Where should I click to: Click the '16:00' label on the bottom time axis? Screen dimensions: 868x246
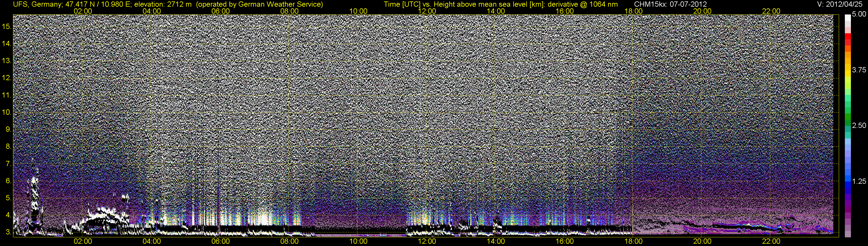click(x=565, y=241)
